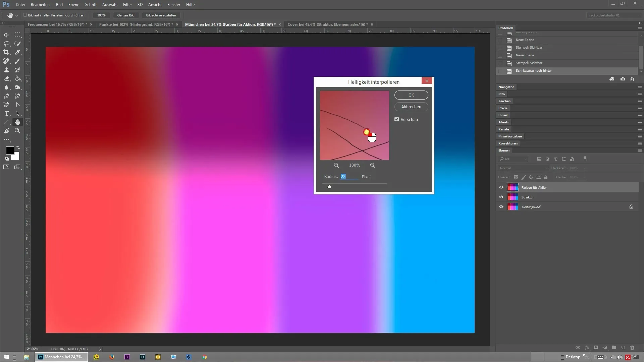The height and width of the screenshot is (362, 644).
Task: Open the Filter menu
Action: tap(127, 5)
